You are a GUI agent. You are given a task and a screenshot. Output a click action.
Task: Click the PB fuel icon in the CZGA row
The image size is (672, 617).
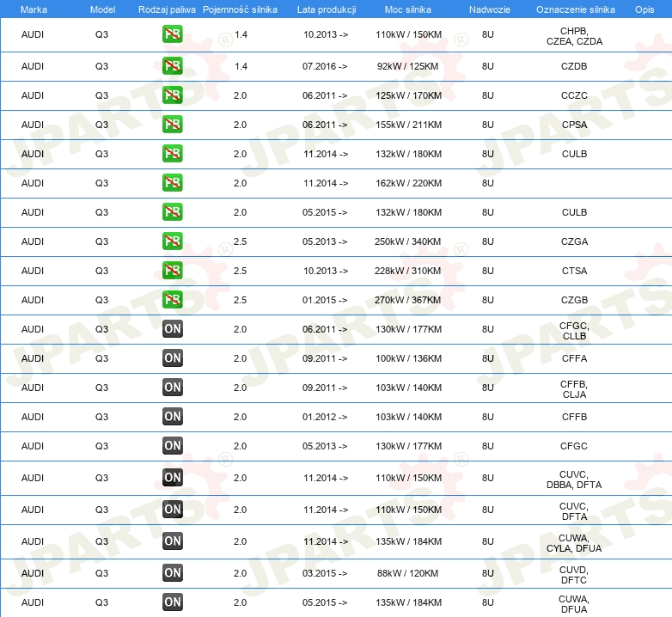point(173,241)
